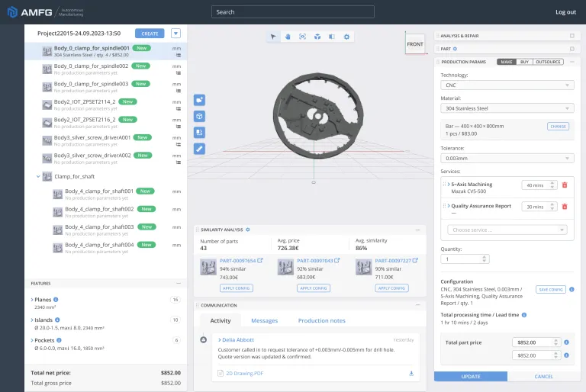Click info icon next to Islands
Screen dimensions: 586x392
(57, 320)
